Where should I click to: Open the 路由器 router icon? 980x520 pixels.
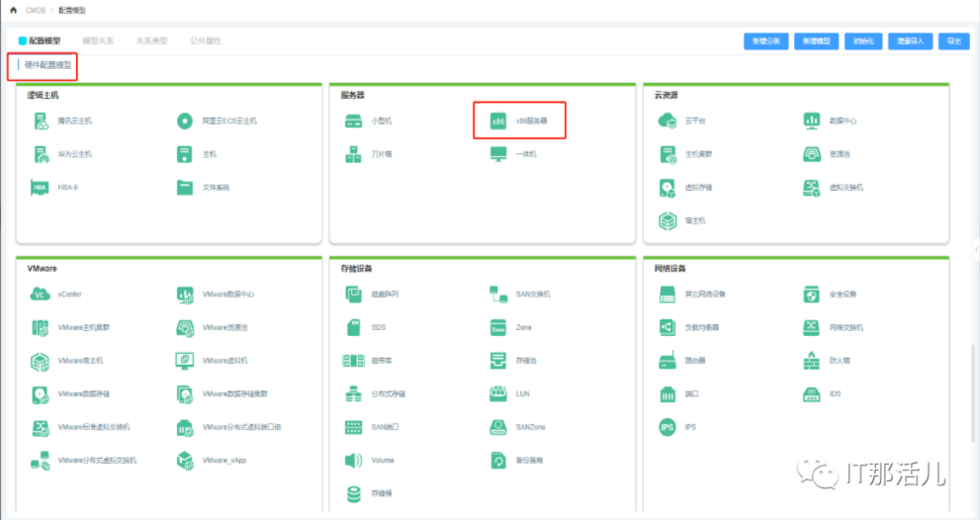(668, 361)
